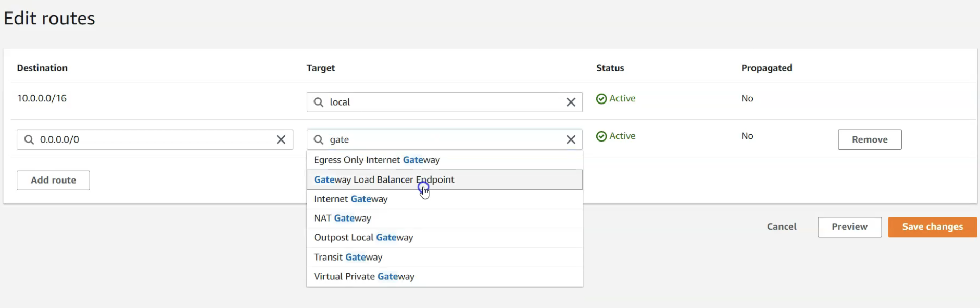Viewport: 980px width, 308px height.
Task: Clear the 'gate' target search with X
Action: click(571, 139)
